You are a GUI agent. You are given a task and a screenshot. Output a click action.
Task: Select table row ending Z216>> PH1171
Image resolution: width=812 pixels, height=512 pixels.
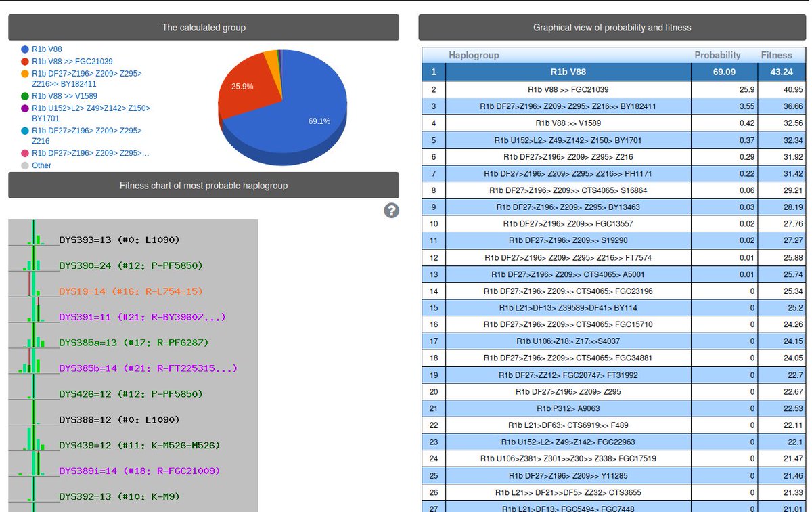[x=614, y=173]
